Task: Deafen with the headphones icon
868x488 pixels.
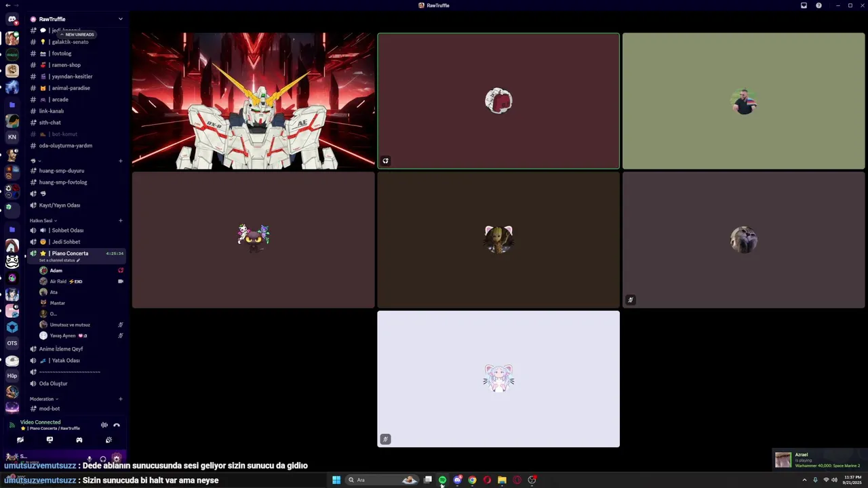Action: [x=103, y=458]
